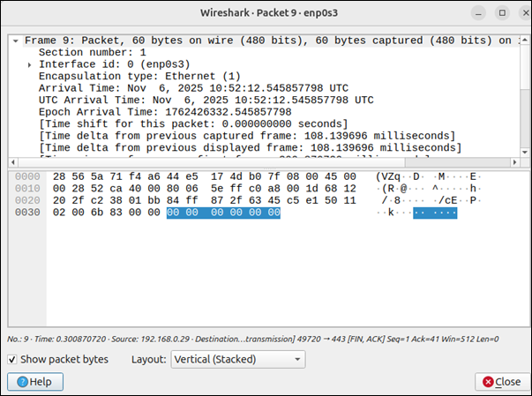This screenshot has width=532, height=396.
Task: Click the packet summary status line
Action: (253, 339)
